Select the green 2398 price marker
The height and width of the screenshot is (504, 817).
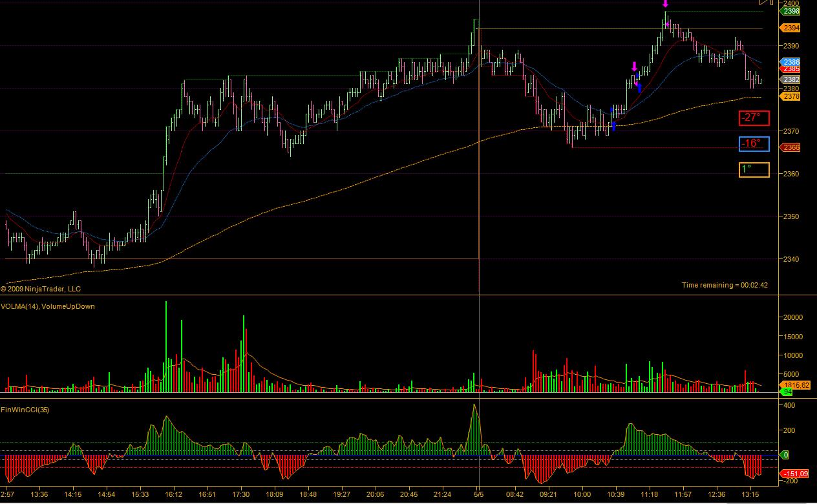coord(791,11)
